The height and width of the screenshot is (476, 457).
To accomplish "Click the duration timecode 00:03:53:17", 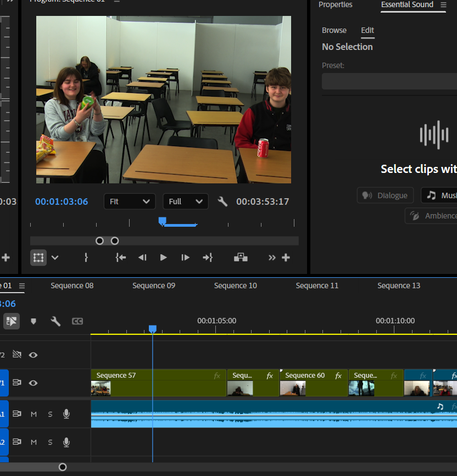I will (263, 201).
